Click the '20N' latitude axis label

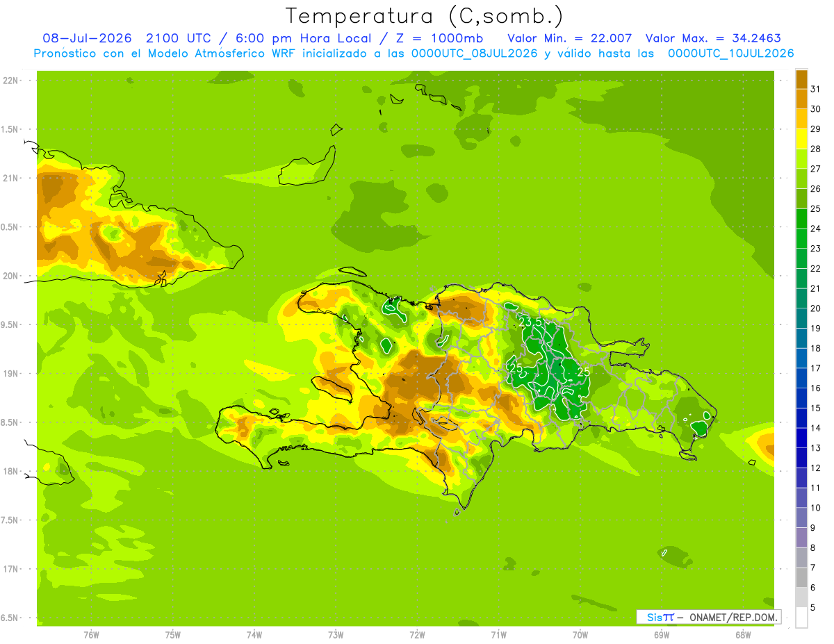[x=10, y=276]
